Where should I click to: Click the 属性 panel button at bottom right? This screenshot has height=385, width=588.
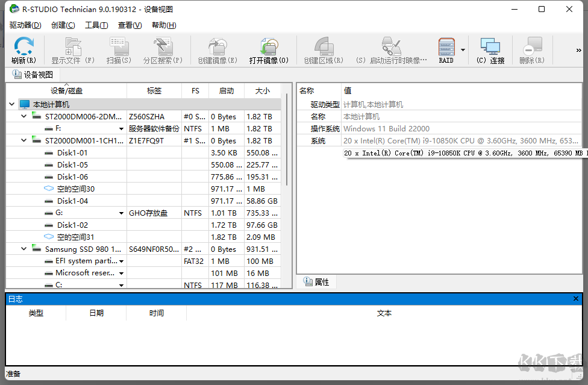click(x=316, y=281)
